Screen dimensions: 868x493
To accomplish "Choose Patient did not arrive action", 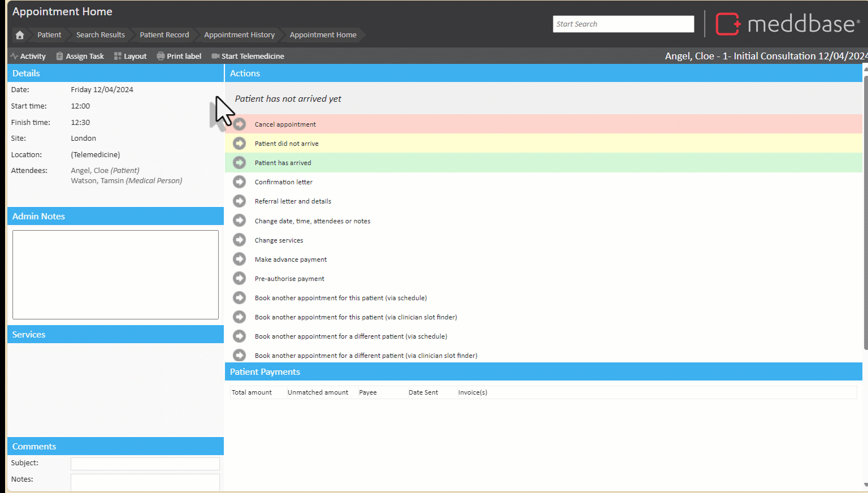I will click(287, 144).
